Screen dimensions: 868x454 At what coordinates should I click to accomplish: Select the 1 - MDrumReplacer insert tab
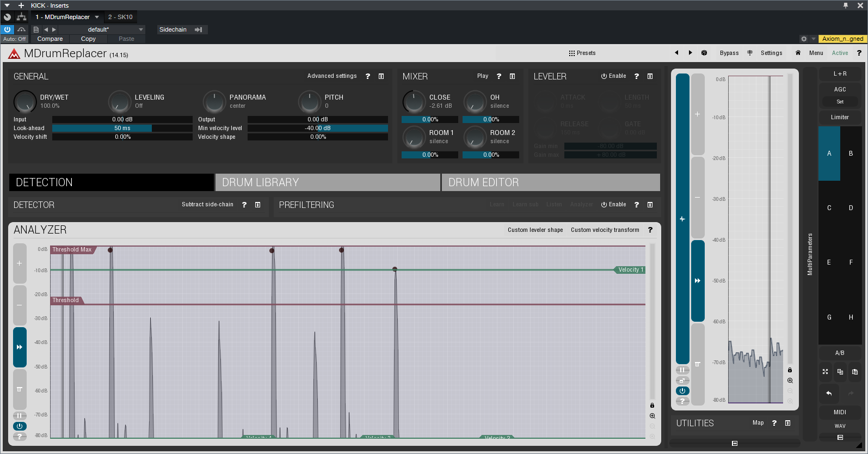(63, 17)
